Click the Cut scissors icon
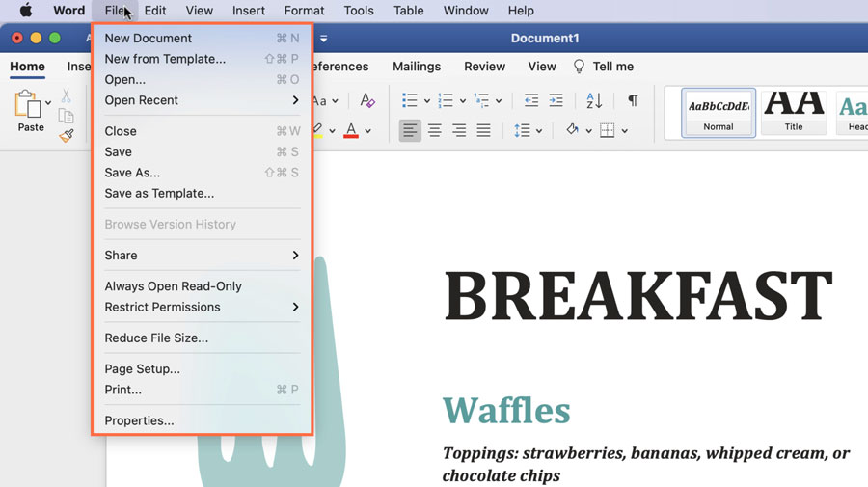The width and height of the screenshot is (868, 487). click(x=66, y=95)
